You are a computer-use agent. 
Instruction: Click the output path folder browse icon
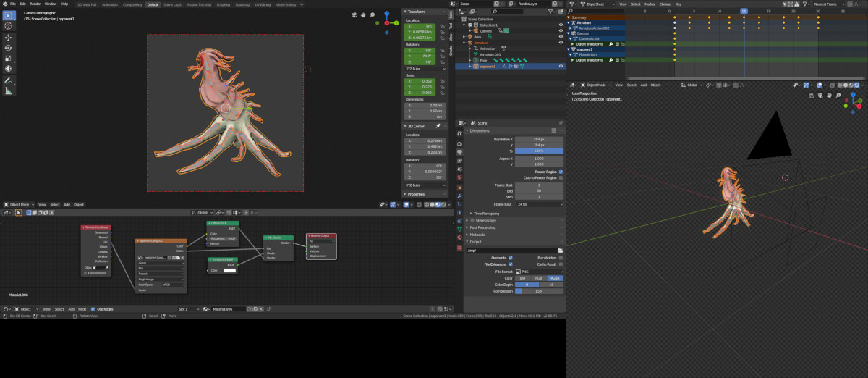click(x=560, y=250)
